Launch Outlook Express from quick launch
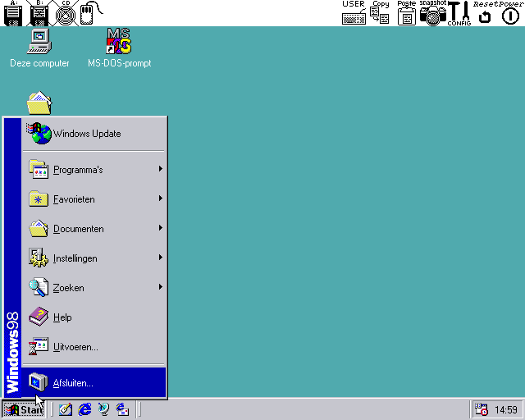Viewport: 525px width, 420px height. pos(122,409)
